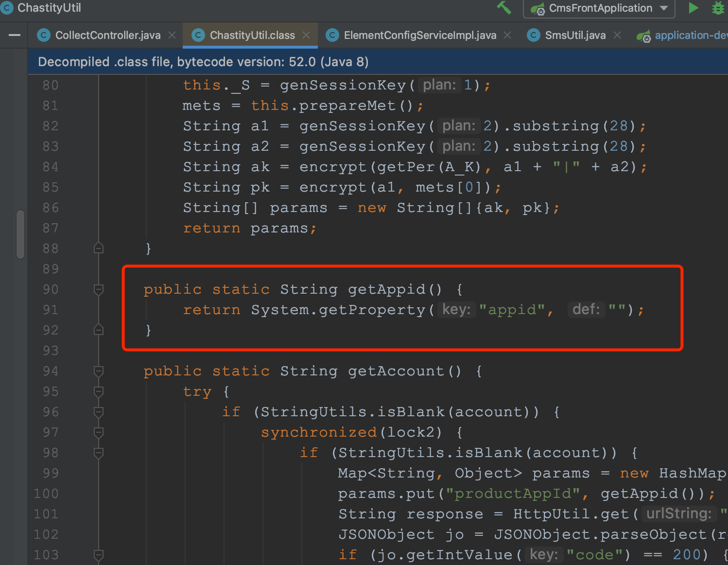728x565 pixels.
Task: Open the application-dev configuration tab
Action: pos(690,35)
